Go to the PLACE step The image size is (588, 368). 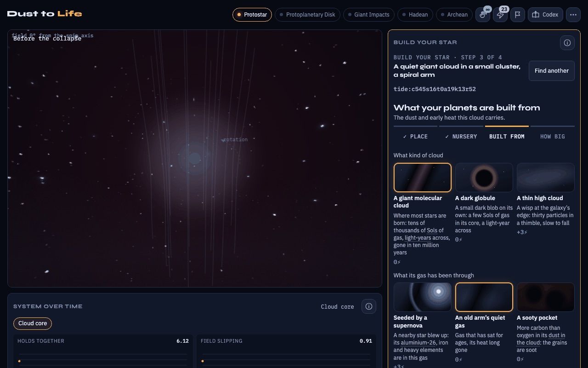[x=415, y=137]
